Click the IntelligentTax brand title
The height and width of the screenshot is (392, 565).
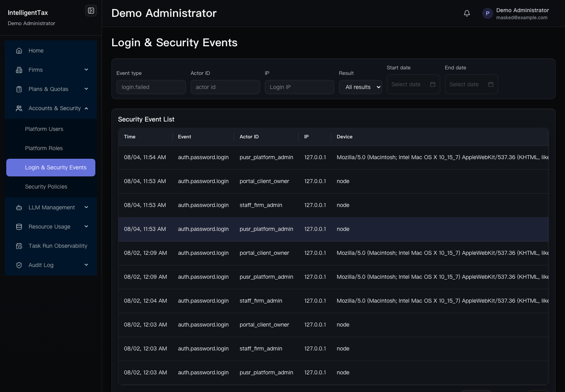28,13
